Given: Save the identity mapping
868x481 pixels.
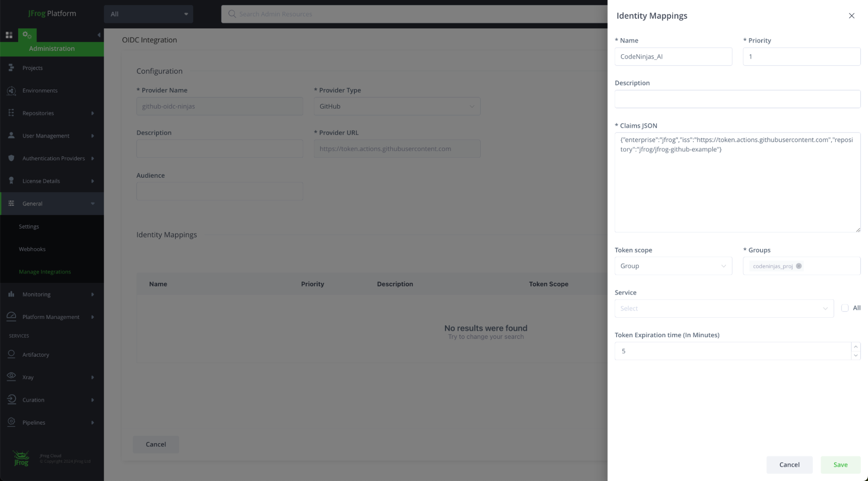Looking at the screenshot, I should click(840, 464).
